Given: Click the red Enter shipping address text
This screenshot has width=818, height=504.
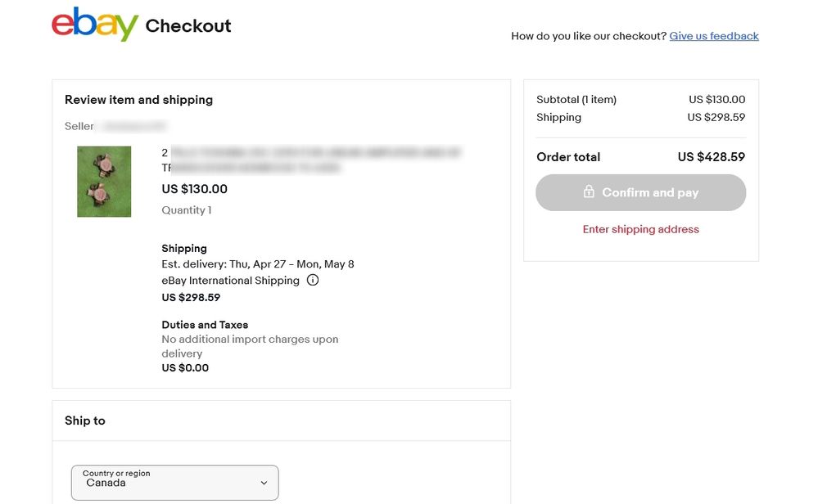Looking at the screenshot, I should 640,230.
